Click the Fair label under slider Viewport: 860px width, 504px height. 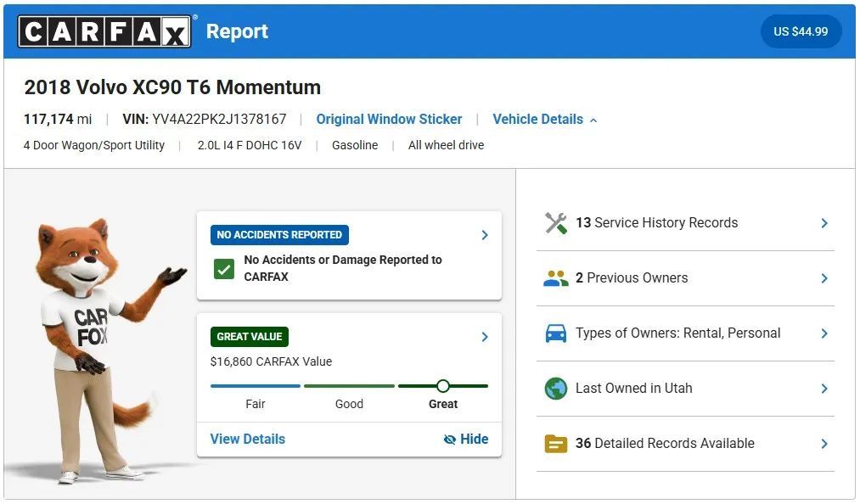tap(256, 404)
